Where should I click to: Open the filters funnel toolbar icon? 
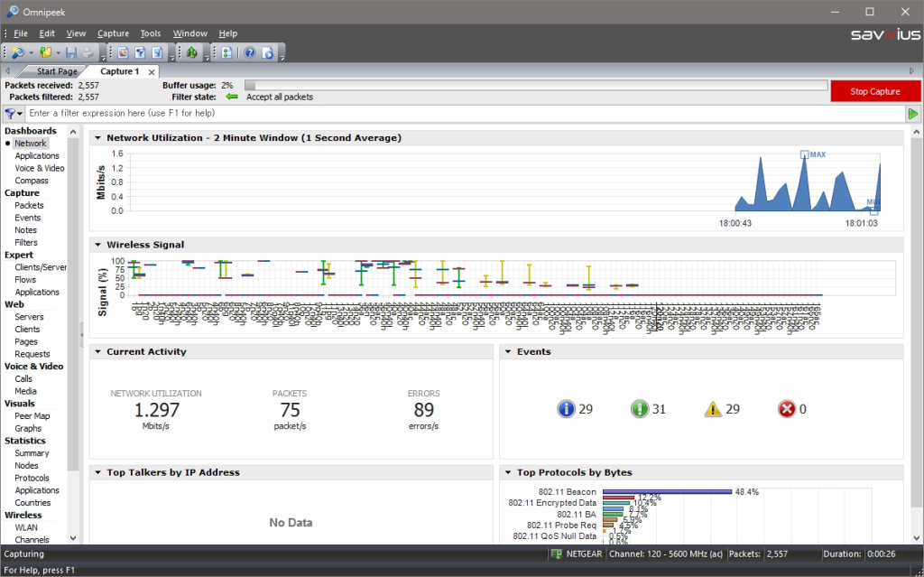[x=140, y=53]
